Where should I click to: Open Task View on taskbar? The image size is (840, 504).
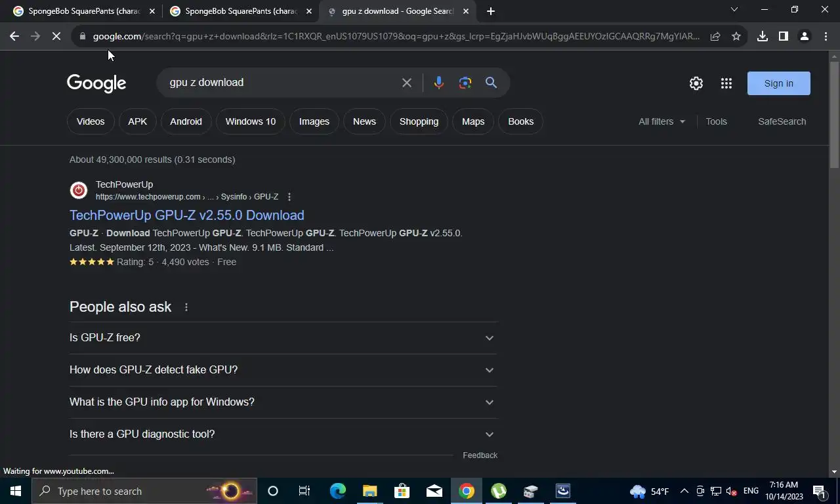click(304, 491)
